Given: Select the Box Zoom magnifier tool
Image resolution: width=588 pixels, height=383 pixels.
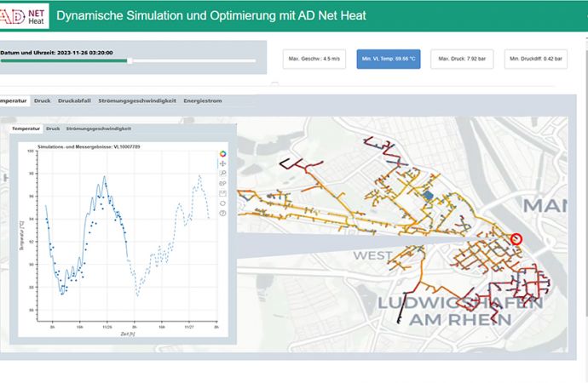Looking at the screenshot, I should 222,174.
